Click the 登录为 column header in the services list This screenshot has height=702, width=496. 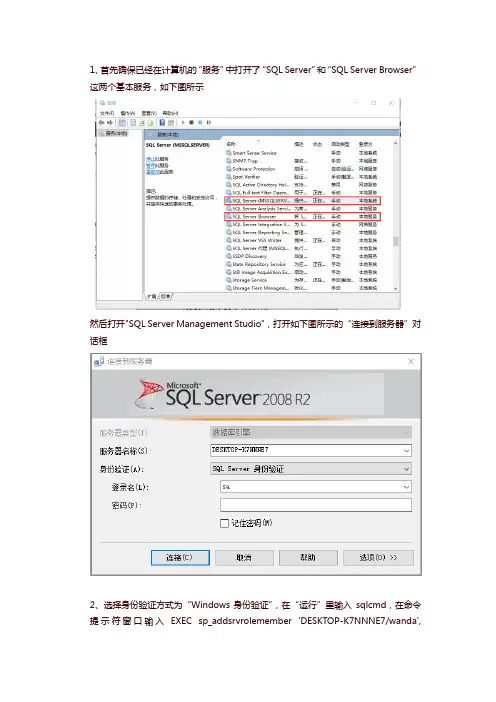coord(365,144)
